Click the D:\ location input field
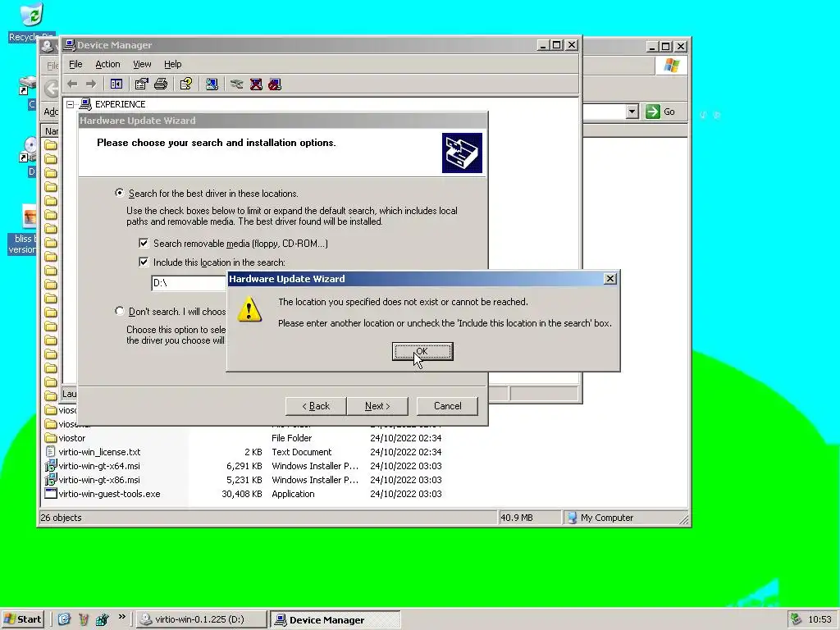 [x=189, y=283]
